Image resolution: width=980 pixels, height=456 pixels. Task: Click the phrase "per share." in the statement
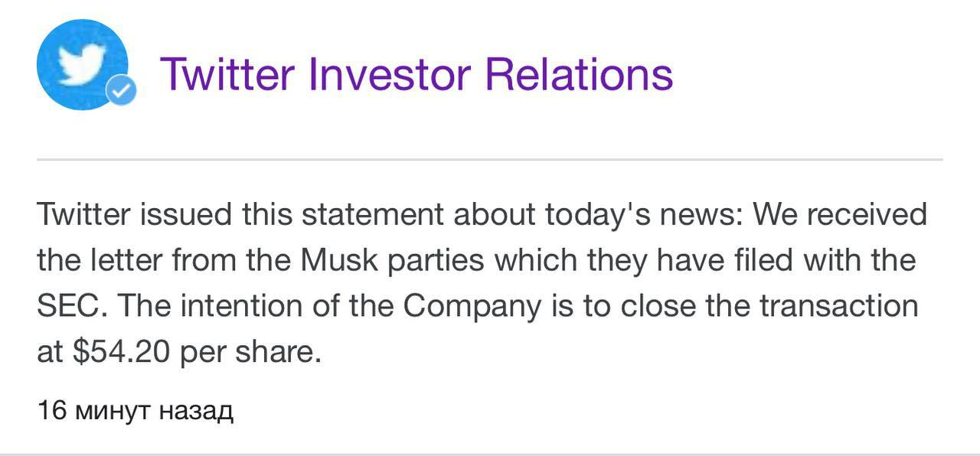click(250, 353)
